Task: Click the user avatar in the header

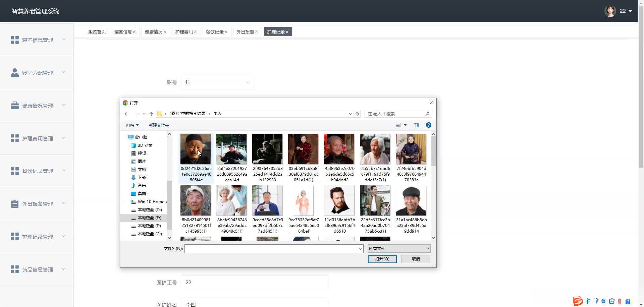Action: click(x=610, y=11)
